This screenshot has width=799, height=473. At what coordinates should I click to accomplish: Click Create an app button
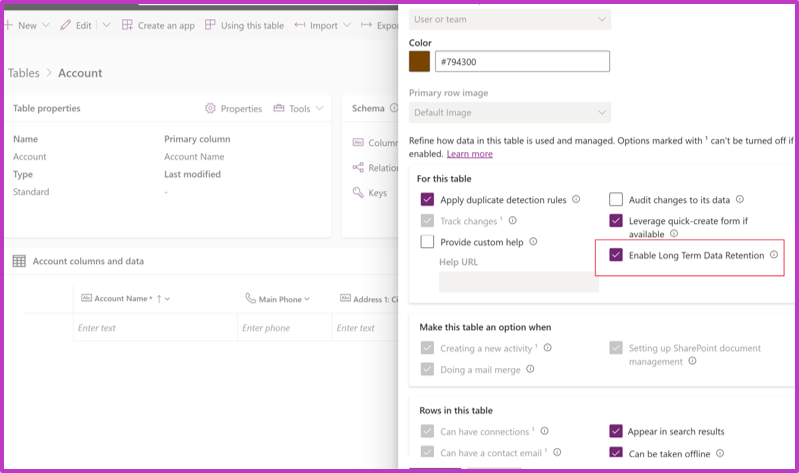tap(158, 25)
